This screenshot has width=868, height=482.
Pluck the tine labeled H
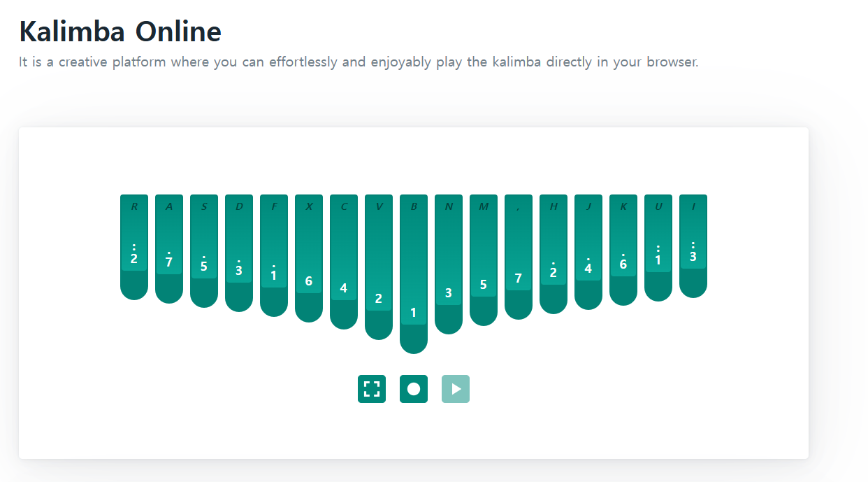(554, 254)
